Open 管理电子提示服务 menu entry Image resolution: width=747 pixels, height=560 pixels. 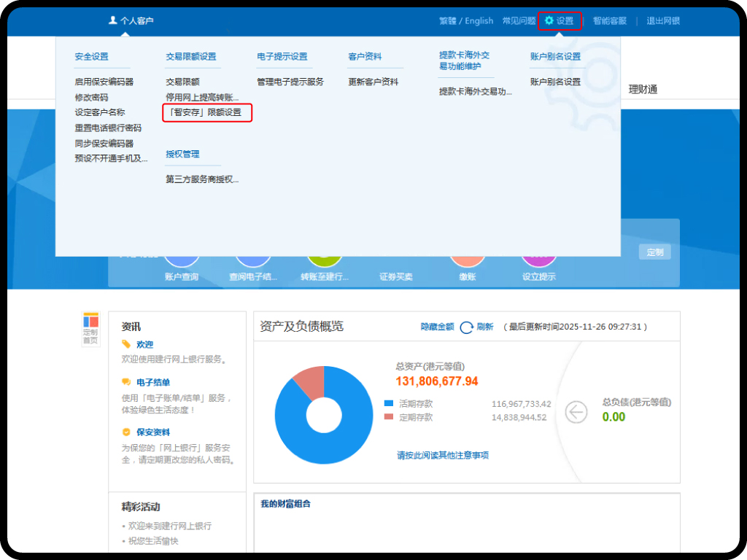[x=290, y=82]
